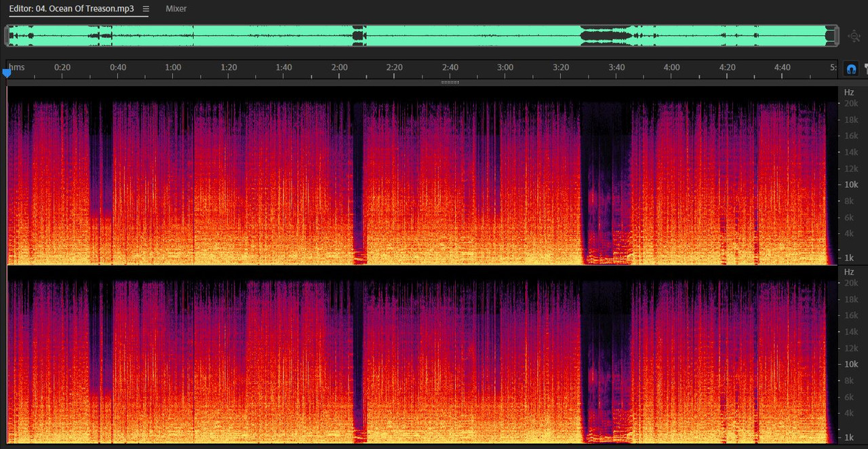The width and height of the screenshot is (868, 449).
Task: Click the Hz label of the lower channel scale
Action: pos(849,272)
